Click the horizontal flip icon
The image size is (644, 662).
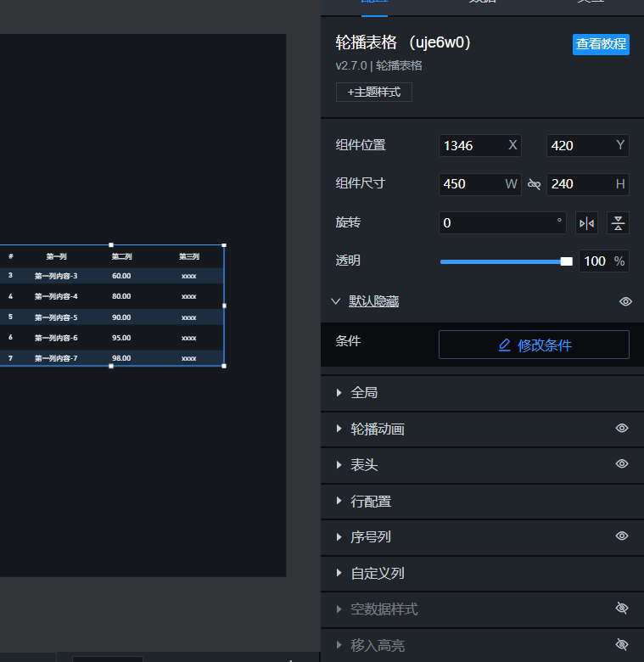[x=586, y=223]
